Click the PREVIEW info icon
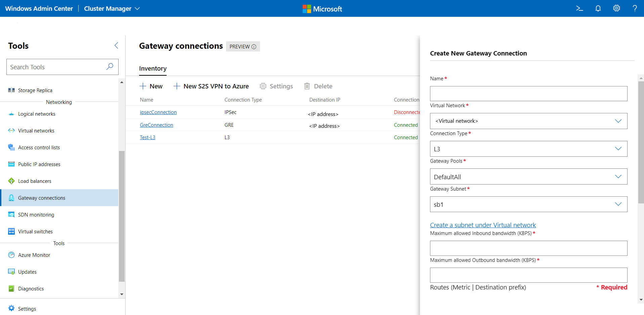Viewport: 644px width, 315px height. click(254, 47)
